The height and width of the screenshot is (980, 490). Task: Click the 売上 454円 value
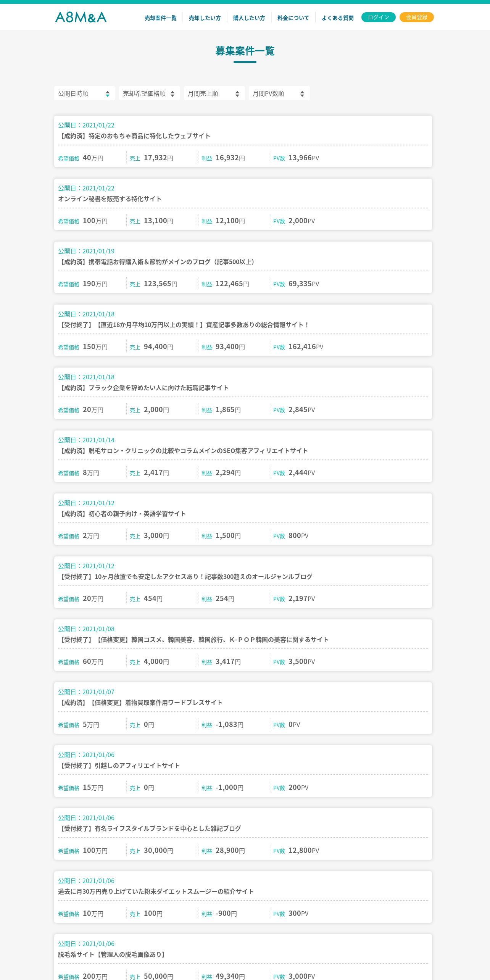(153, 599)
